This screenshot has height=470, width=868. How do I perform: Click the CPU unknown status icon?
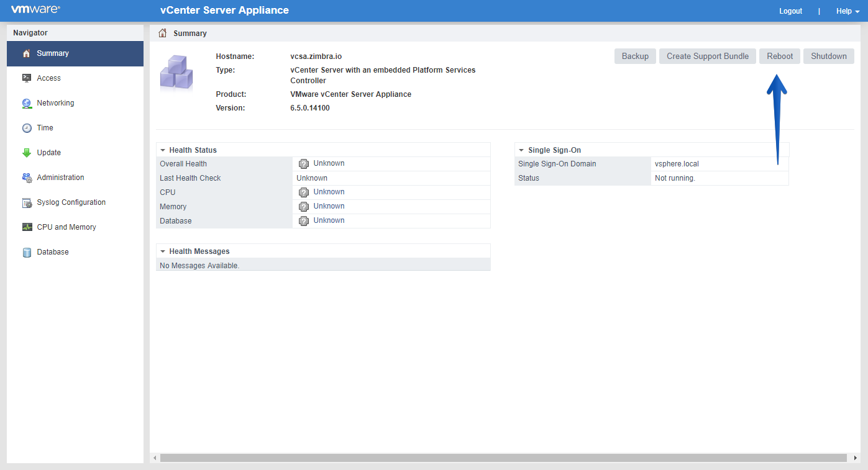pyautogui.click(x=304, y=192)
